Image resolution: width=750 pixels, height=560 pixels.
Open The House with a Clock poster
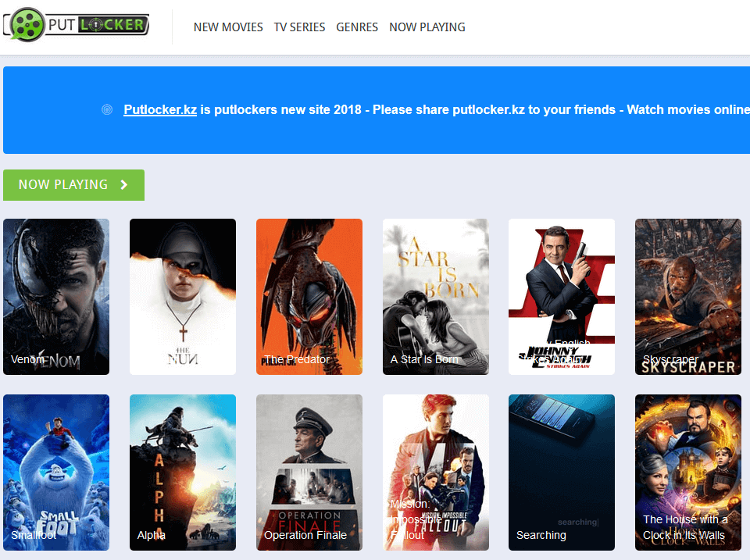coord(688,473)
